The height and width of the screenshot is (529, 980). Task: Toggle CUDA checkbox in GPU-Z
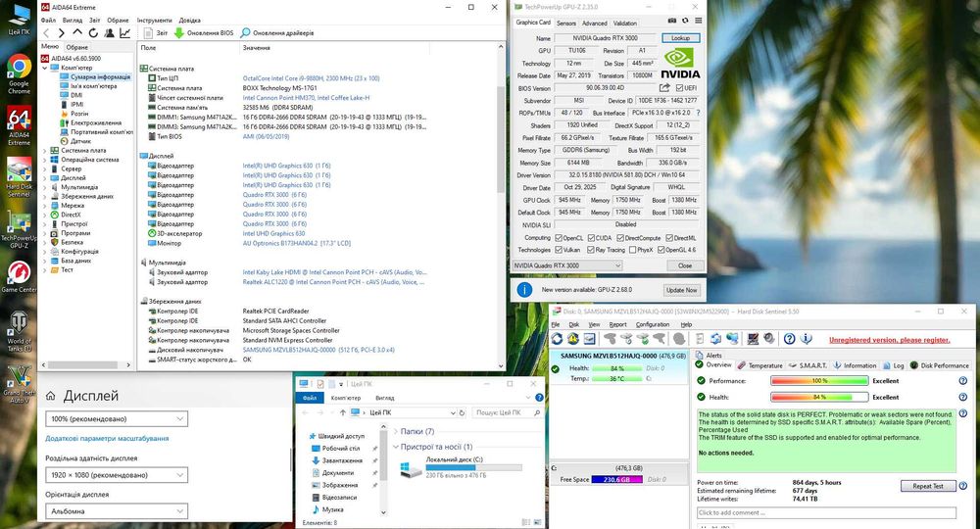(x=591, y=238)
